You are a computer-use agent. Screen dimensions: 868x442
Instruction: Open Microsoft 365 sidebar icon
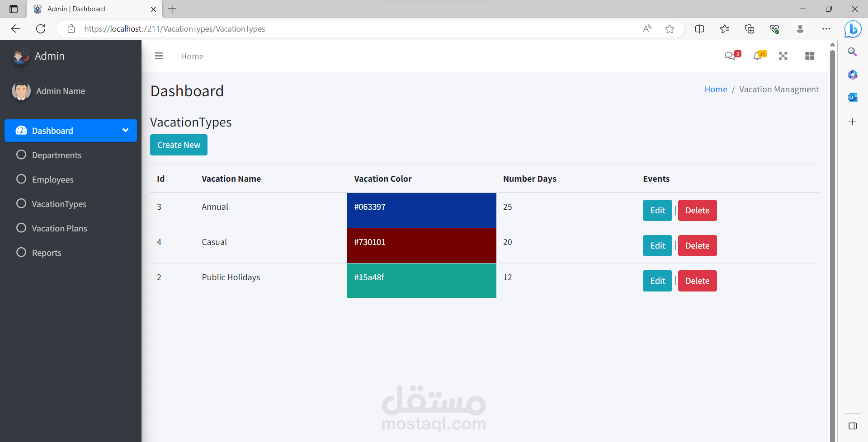click(x=853, y=75)
